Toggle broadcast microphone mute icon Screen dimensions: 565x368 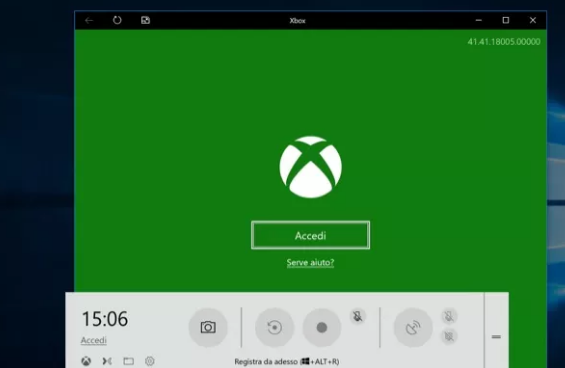click(449, 316)
